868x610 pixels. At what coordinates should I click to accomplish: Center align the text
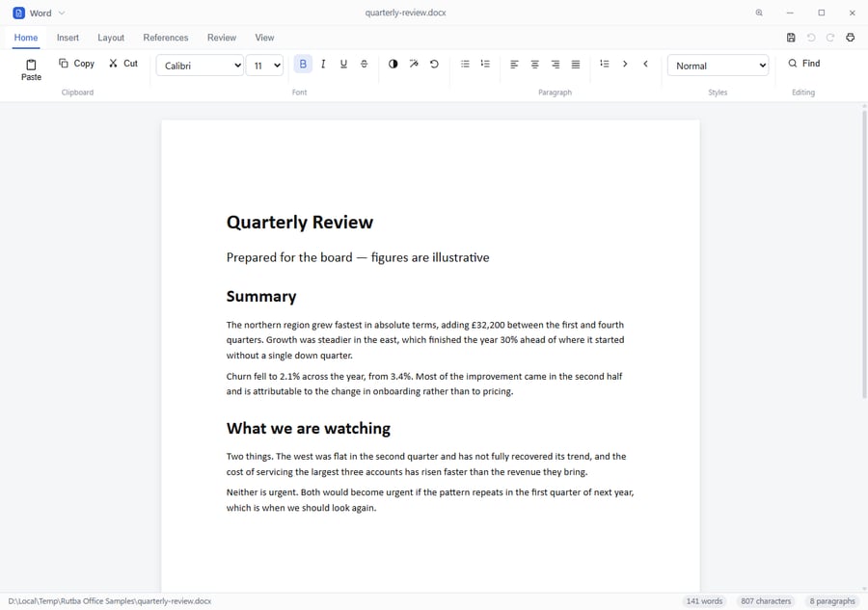(x=534, y=65)
